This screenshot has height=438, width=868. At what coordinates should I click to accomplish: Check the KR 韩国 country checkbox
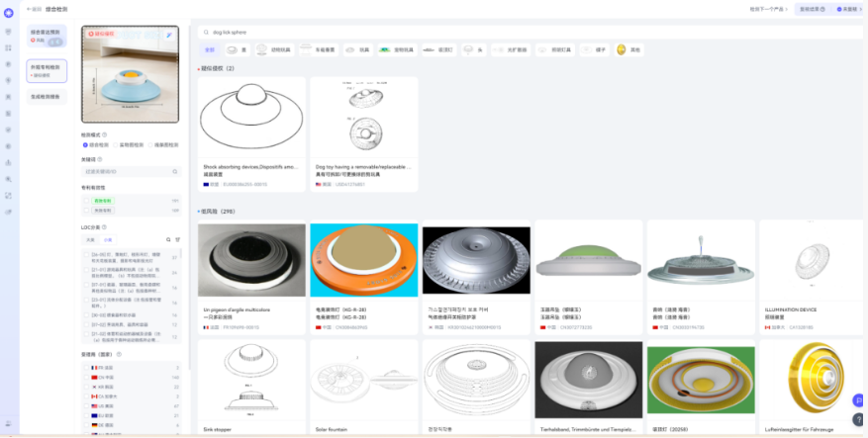(x=86, y=387)
